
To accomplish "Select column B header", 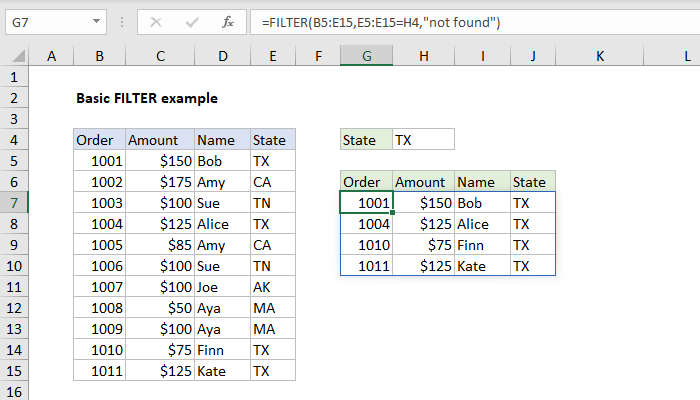I will (x=100, y=56).
